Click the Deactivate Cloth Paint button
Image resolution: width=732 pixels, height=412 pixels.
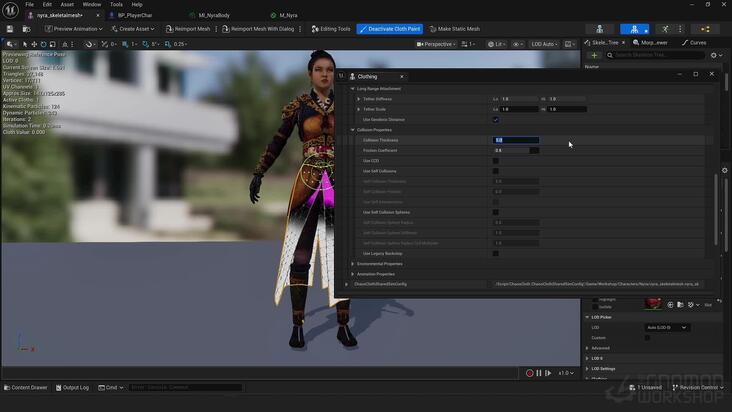pos(389,29)
